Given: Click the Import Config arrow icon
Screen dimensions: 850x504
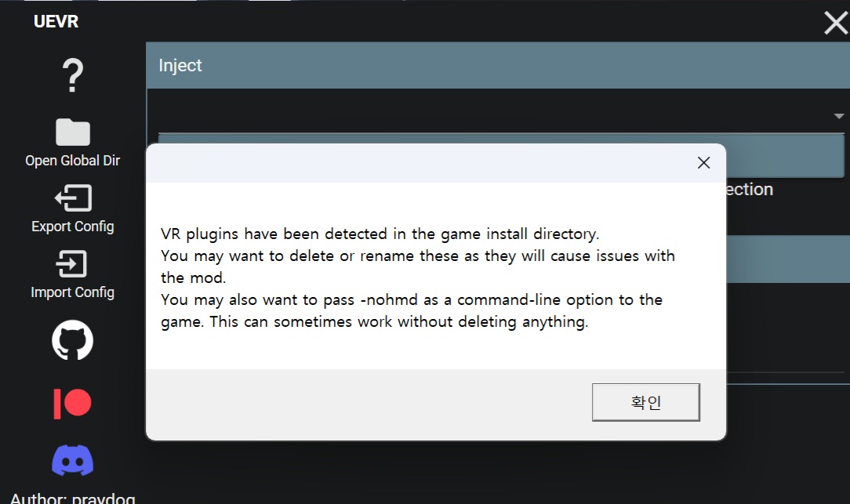Looking at the screenshot, I should point(71,264).
